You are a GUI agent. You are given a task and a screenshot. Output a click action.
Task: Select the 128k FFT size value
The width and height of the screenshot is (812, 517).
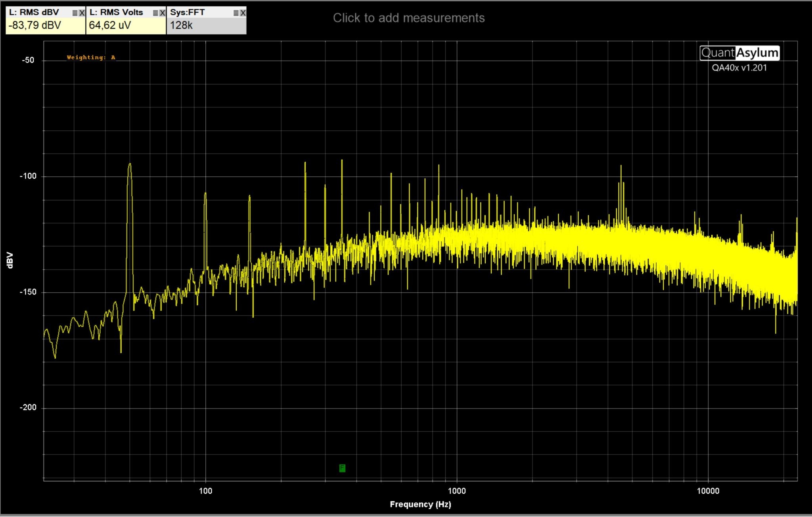click(181, 25)
